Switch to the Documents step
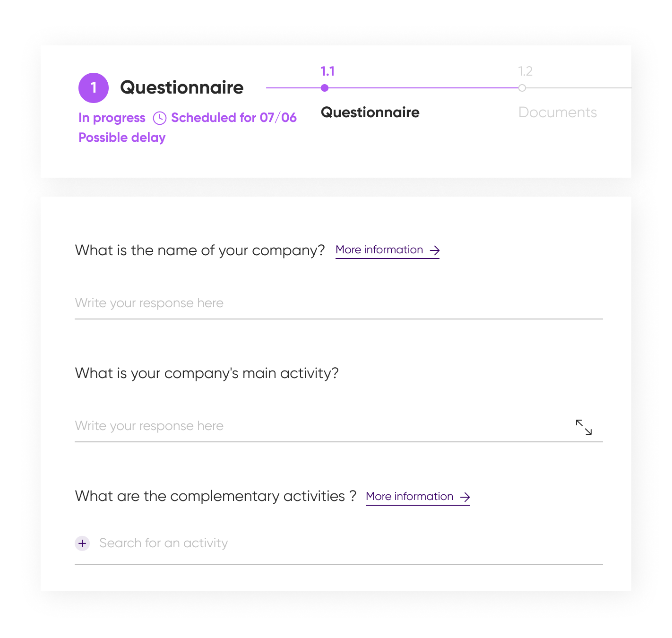Image resolution: width=672 pixels, height=638 pixels. [x=558, y=112]
